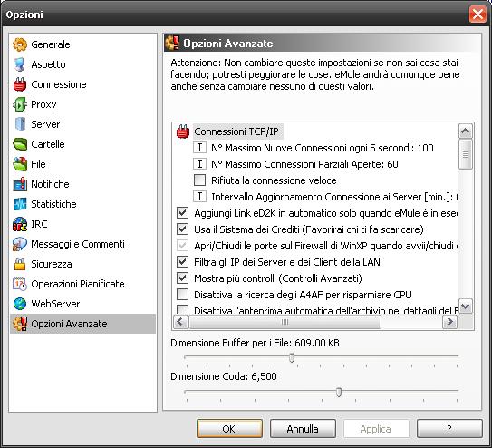
Task: Enable Disattiva la ricerca degli A4AF
Action: coord(183,295)
